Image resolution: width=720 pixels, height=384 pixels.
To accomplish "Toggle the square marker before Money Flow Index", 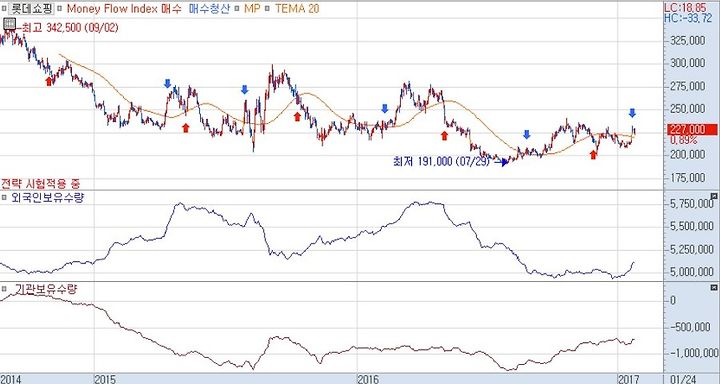I will [x=59, y=8].
